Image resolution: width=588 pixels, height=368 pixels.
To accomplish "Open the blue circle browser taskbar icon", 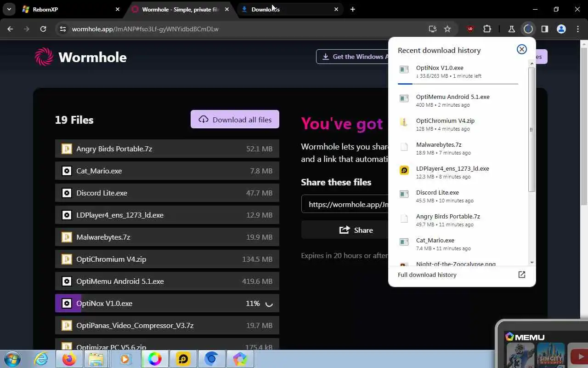I will (x=211, y=359).
